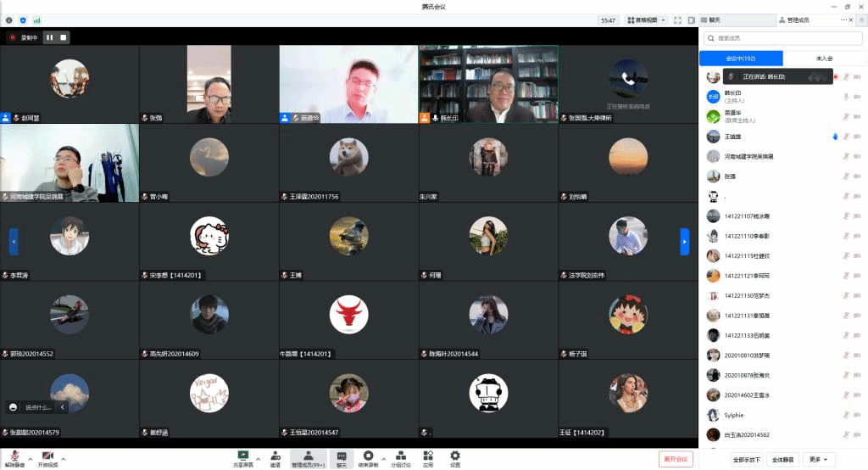Click 结束录制 stop recording icon
The image size is (868, 470).
[368, 456]
